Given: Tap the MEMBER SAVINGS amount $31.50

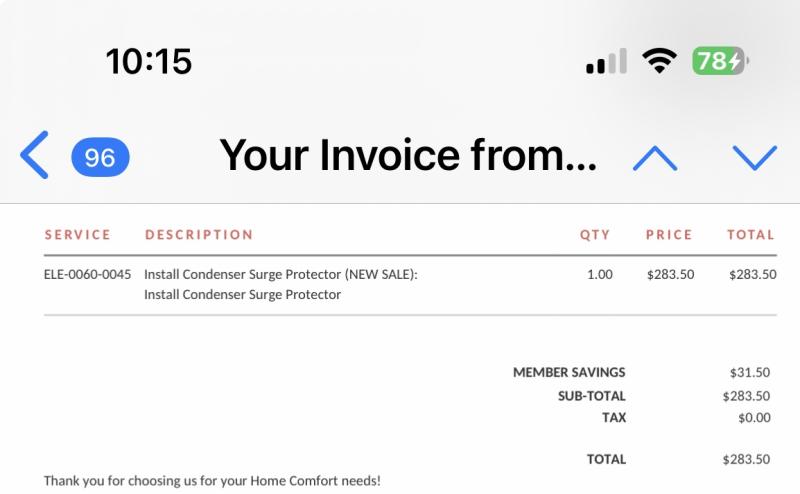Looking at the screenshot, I should (749, 373).
